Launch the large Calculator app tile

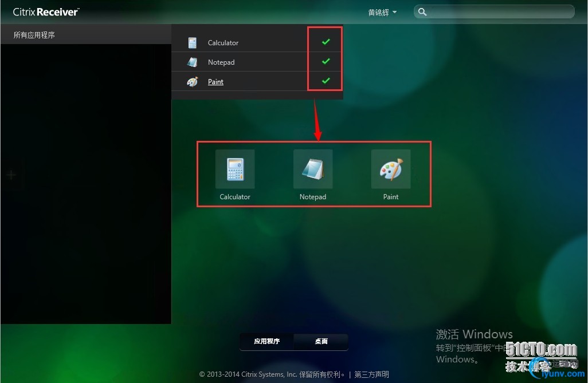235,169
